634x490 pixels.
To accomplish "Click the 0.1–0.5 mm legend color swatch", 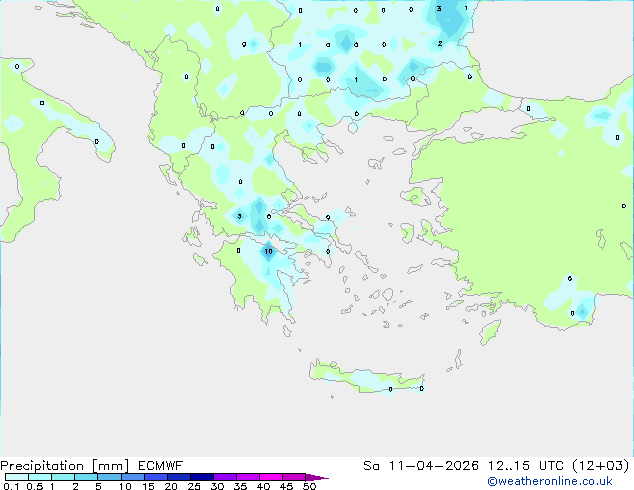I will [17, 477].
